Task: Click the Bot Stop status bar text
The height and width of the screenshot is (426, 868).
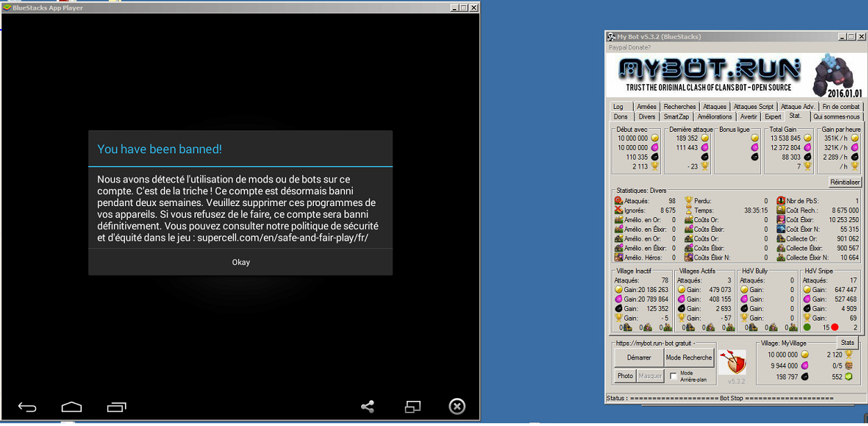Action: (731, 398)
